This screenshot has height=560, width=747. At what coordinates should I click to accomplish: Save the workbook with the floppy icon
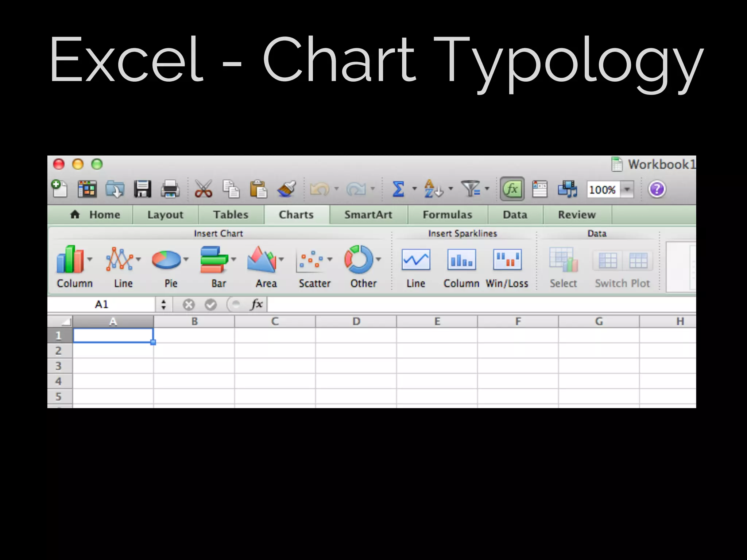(142, 189)
